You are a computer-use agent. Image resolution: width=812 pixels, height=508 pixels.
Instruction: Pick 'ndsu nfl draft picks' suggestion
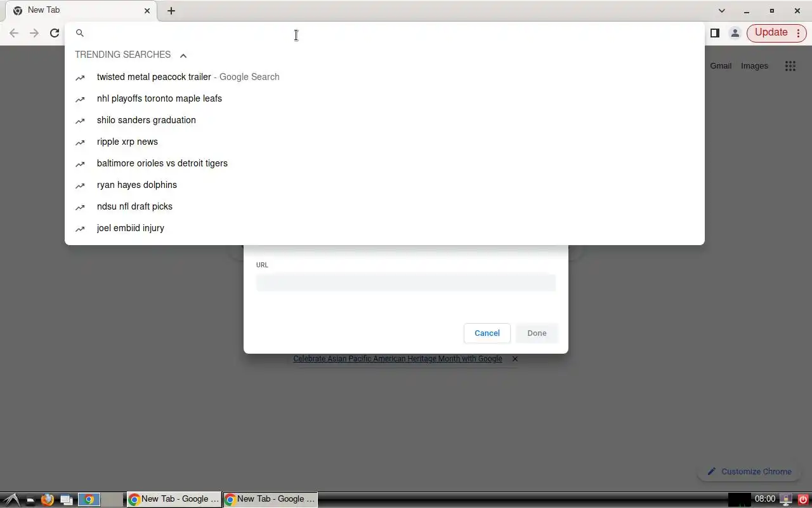coord(384,206)
